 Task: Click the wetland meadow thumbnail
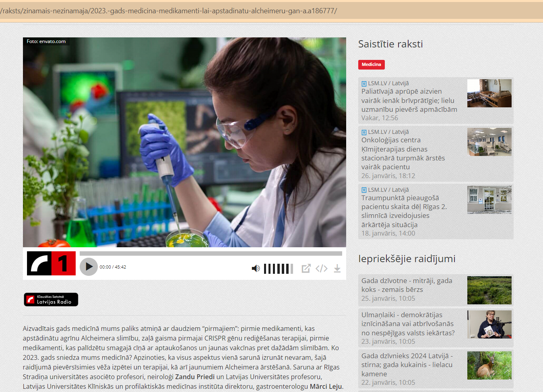tap(489, 290)
